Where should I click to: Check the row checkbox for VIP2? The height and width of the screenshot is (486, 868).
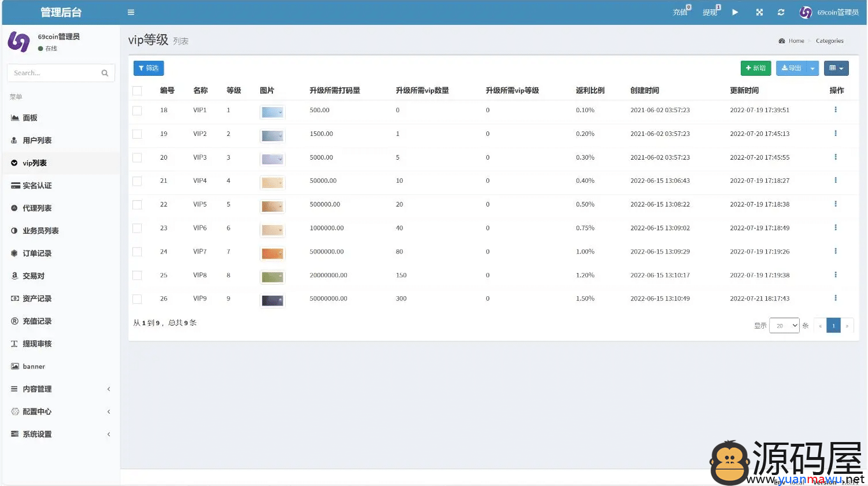137,134
